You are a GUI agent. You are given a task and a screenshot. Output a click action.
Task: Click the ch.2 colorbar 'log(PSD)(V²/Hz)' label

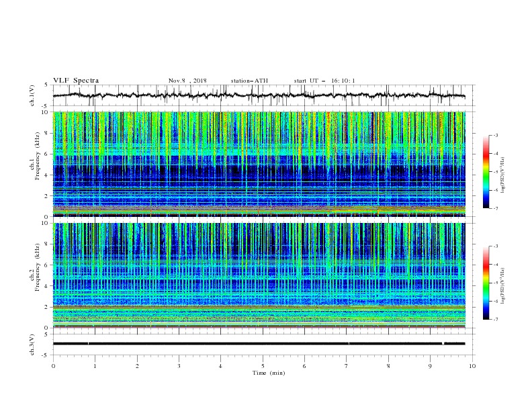tap(503, 285)
